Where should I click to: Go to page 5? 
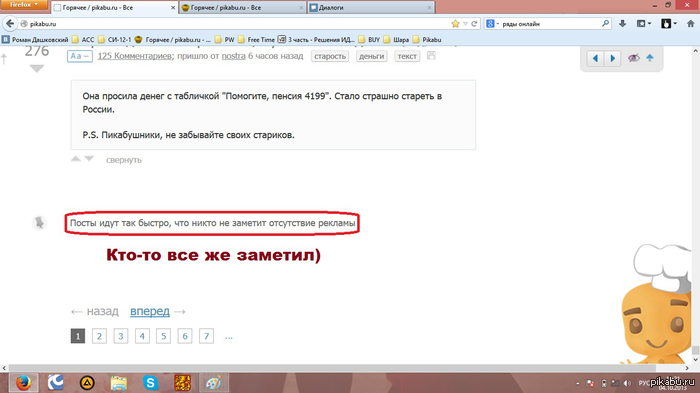163,336
